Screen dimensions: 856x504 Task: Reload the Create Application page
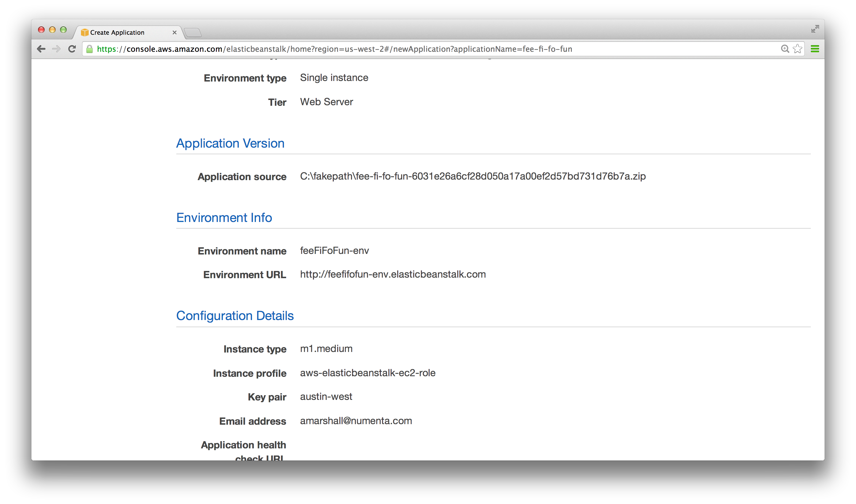pyautogui.click(x=72, y=49)
